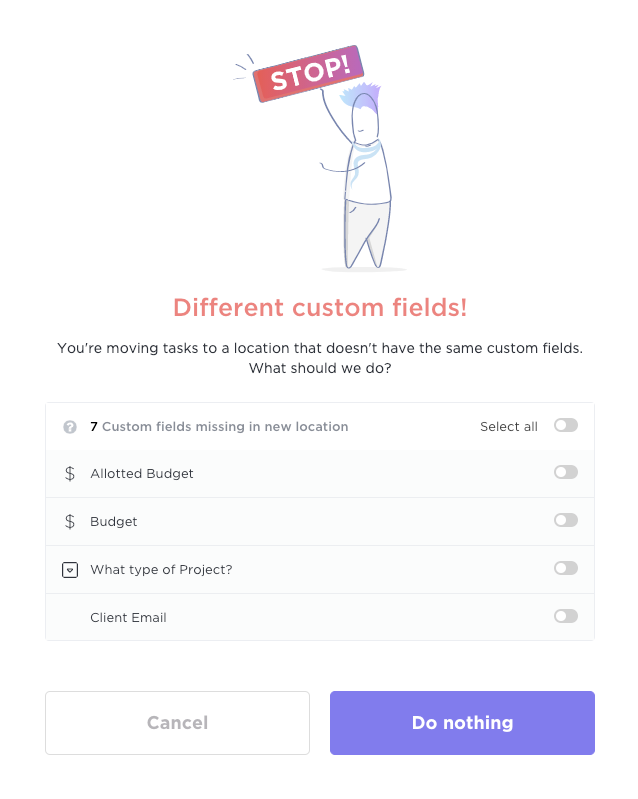Click the STOP sign illustration
The height and width of the screenshot is (799, 638).
(308, 74)
